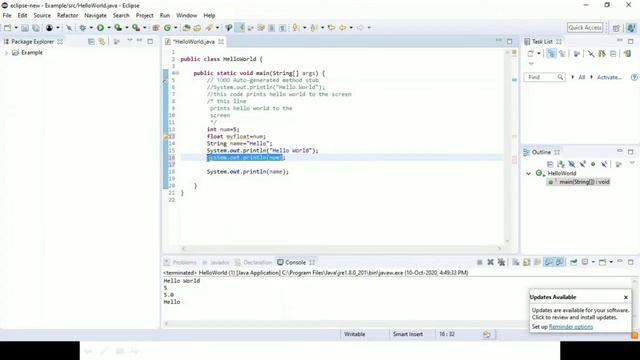The height and width of the screenshot is (360, 640).
Task: Toggle Mark Occurrences in main toolbar
Action: point(240,28)
